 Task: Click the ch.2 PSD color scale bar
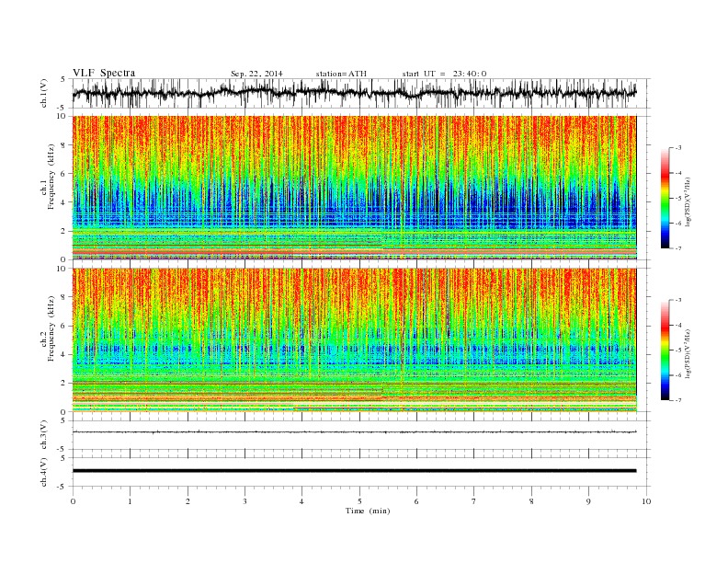(665, 350)
